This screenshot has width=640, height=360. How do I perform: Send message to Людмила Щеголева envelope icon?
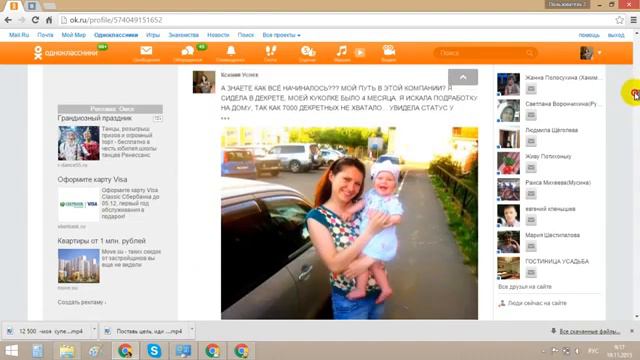(531, 141)
